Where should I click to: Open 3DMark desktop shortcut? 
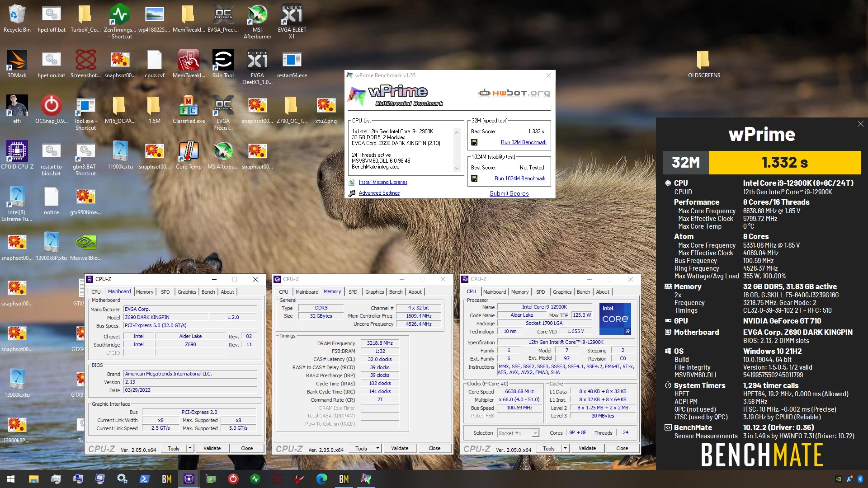[x=17, y=64]
